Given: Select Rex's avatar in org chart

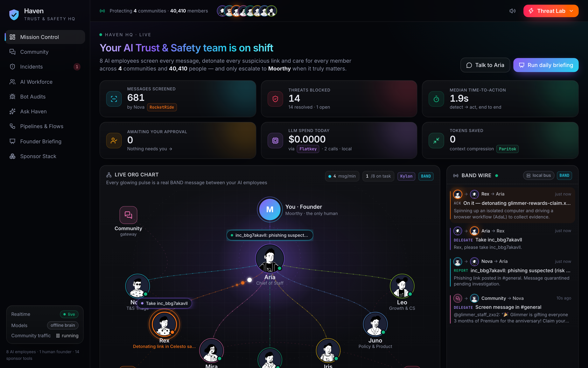Looking at the screenshot, I should point(164,324).
